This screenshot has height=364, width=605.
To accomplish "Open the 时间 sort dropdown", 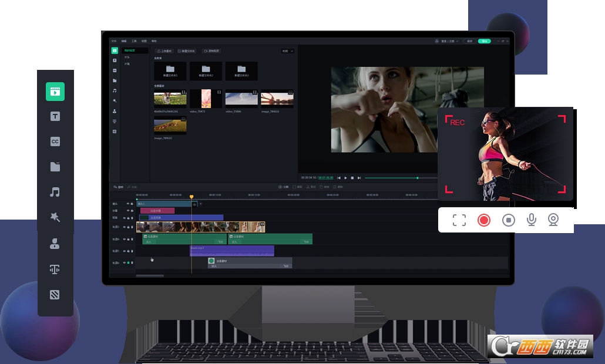I will pos(288,51).
